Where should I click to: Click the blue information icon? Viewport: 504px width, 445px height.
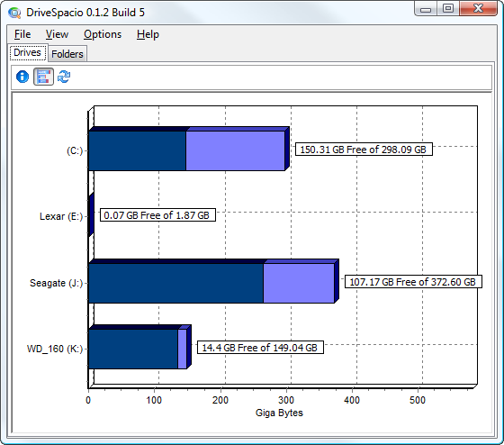pos(22,77)
